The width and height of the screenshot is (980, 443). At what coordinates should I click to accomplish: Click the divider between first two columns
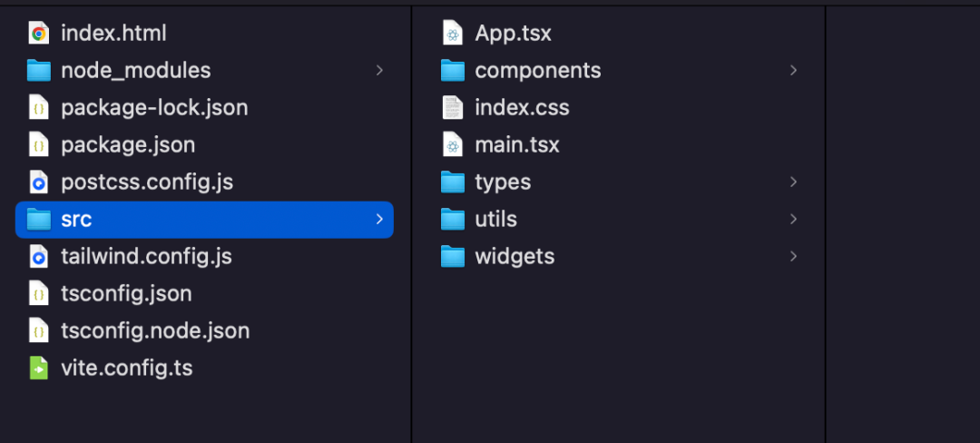411,225
